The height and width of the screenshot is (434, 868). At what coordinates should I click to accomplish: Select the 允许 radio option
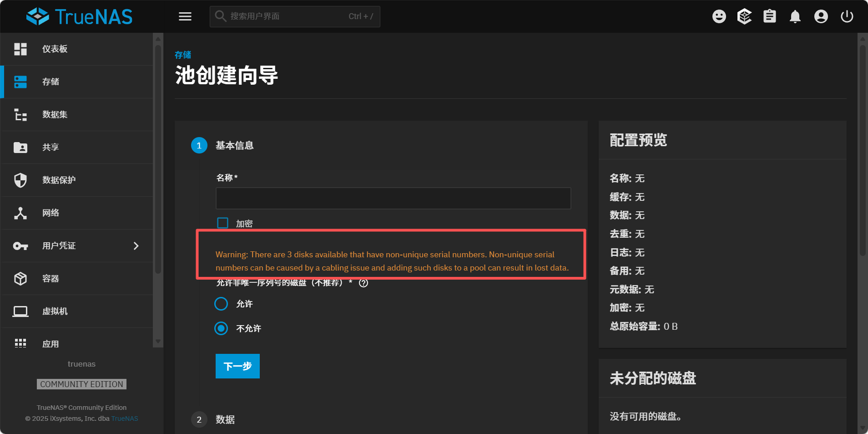click(221, 304)
